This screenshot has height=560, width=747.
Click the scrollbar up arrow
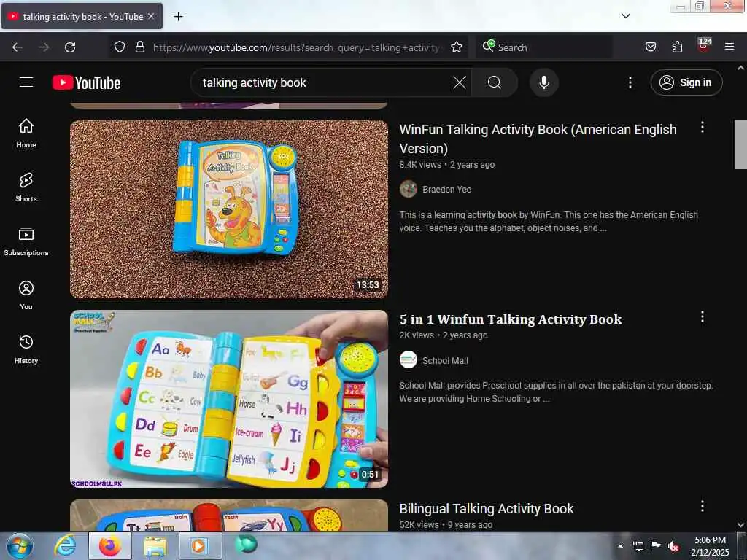[x=740, y=68]
